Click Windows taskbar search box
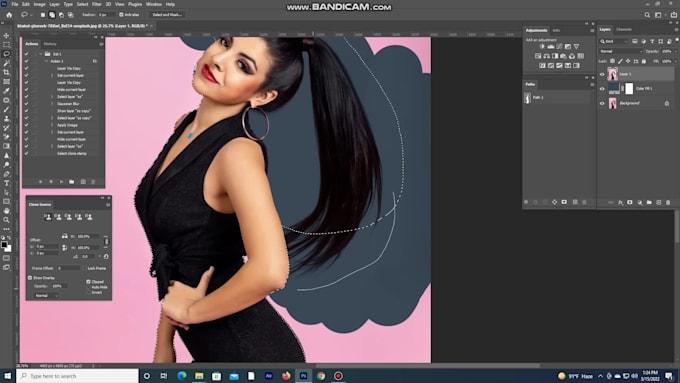This screenshot has height=383, width=680. (x=78, y=376)
